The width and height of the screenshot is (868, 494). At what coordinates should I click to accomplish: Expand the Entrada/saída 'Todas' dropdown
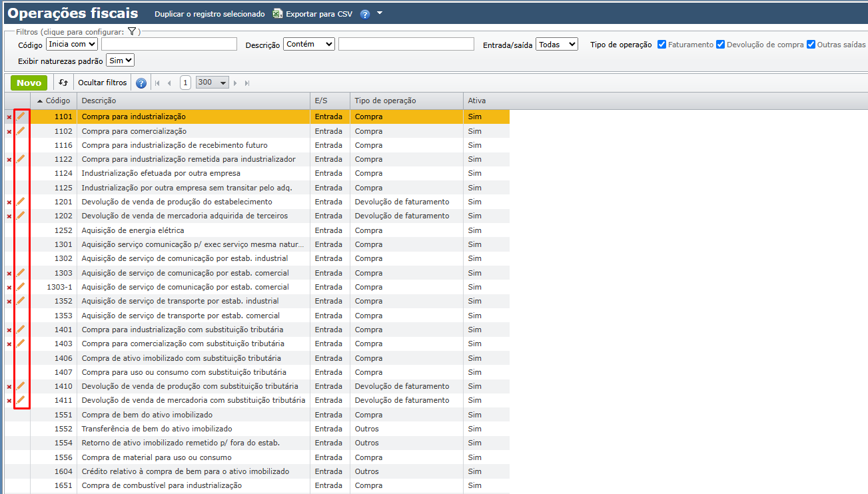[x=557, y=45]
